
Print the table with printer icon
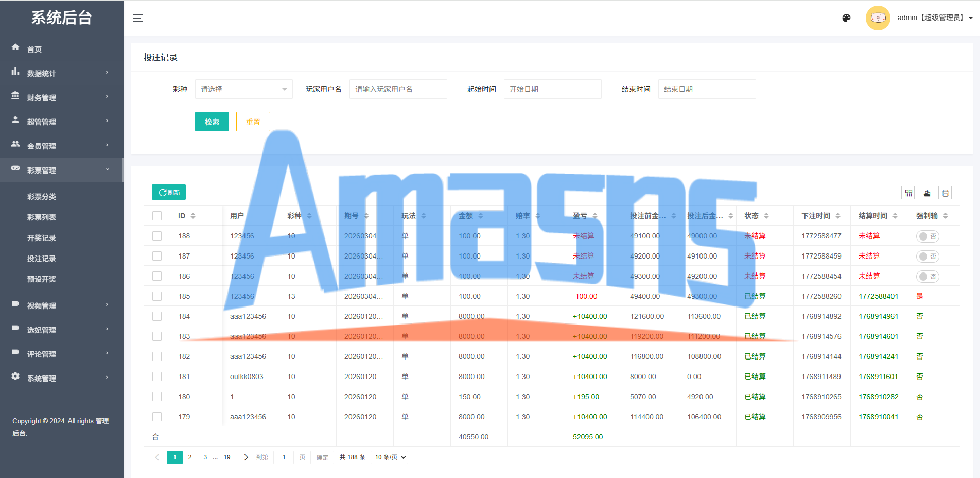coord(945,193)
